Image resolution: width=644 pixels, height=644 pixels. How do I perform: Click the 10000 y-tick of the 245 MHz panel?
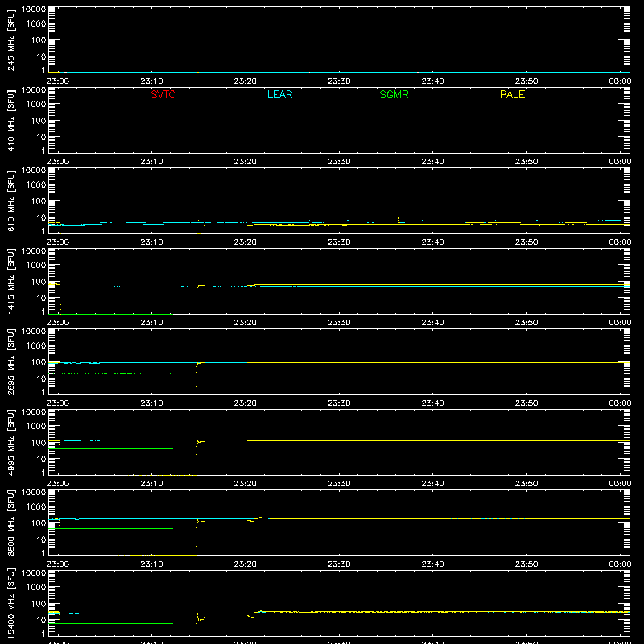coord(34,10)
